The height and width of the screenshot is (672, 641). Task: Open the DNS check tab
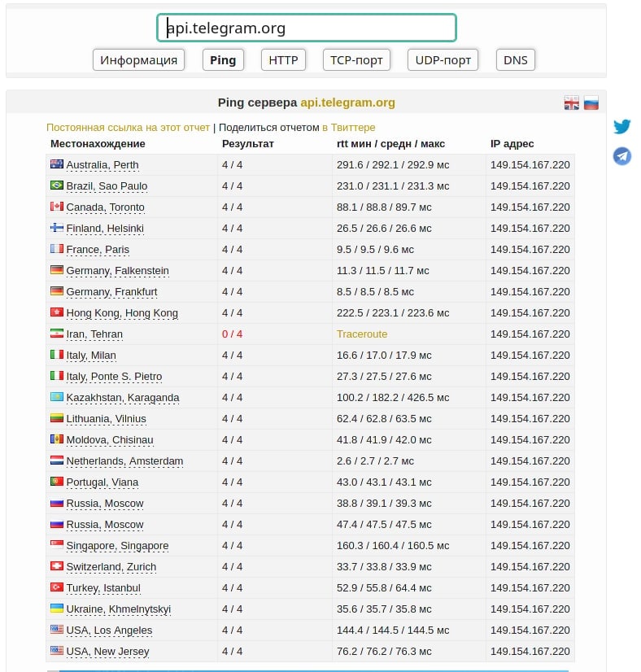pyautogui.click(x=516, y=60)
